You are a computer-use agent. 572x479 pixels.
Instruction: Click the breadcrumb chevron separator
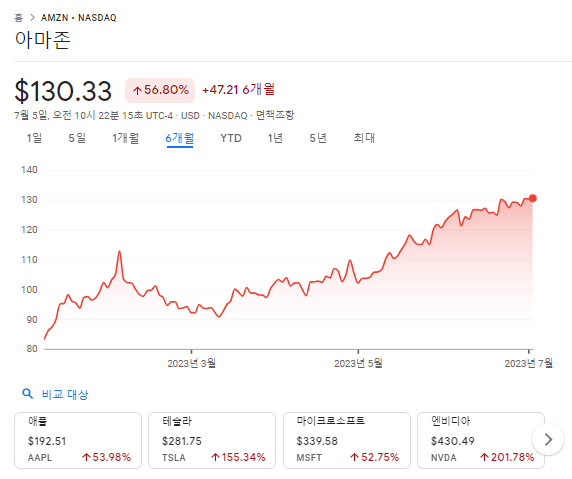[x=32, y=18]
